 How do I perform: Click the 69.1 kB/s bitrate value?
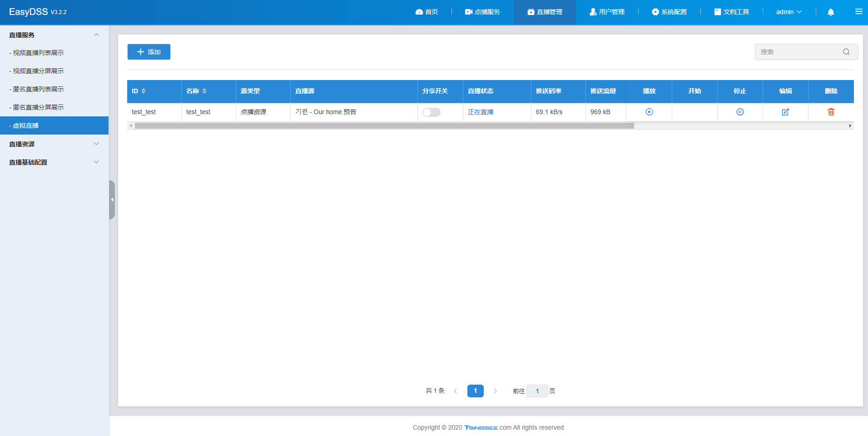click(x=549, y=112)
